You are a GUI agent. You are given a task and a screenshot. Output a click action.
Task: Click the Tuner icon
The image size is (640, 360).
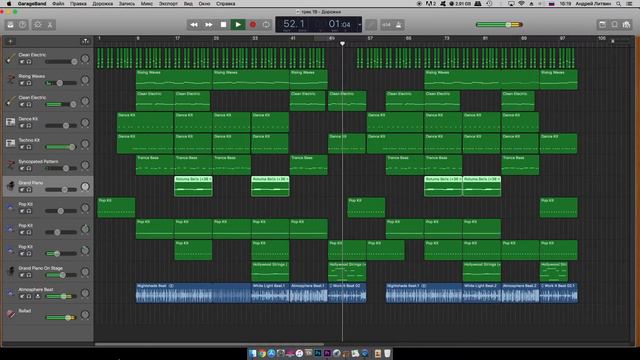[x=371, y=24]
